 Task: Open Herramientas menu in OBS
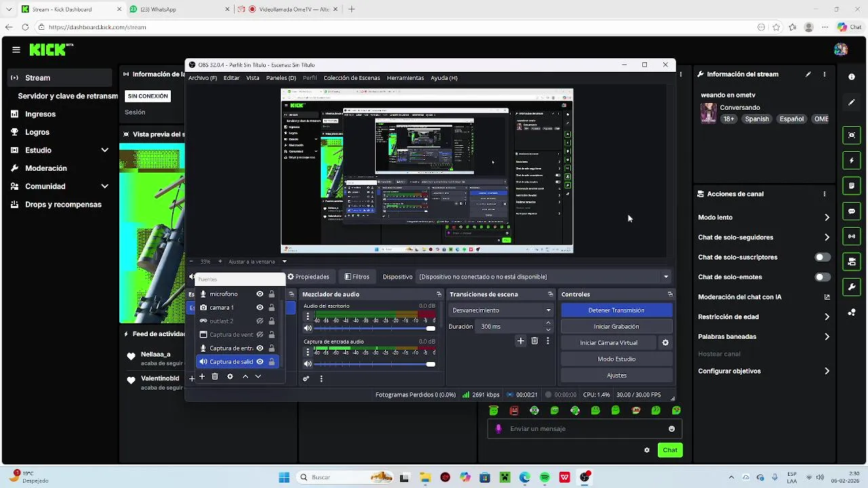pos(406,78)
